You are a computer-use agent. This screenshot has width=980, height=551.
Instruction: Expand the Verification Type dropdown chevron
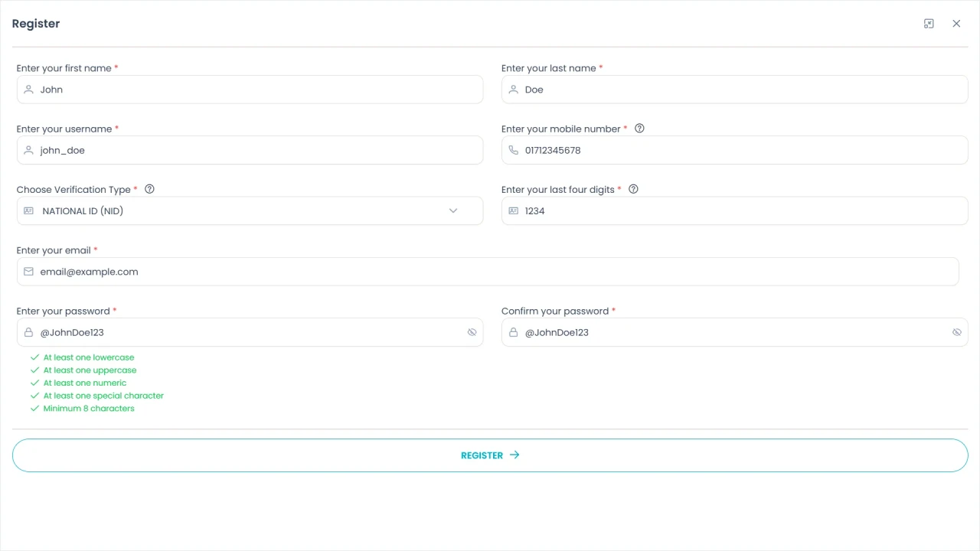[x=453, y=210]
